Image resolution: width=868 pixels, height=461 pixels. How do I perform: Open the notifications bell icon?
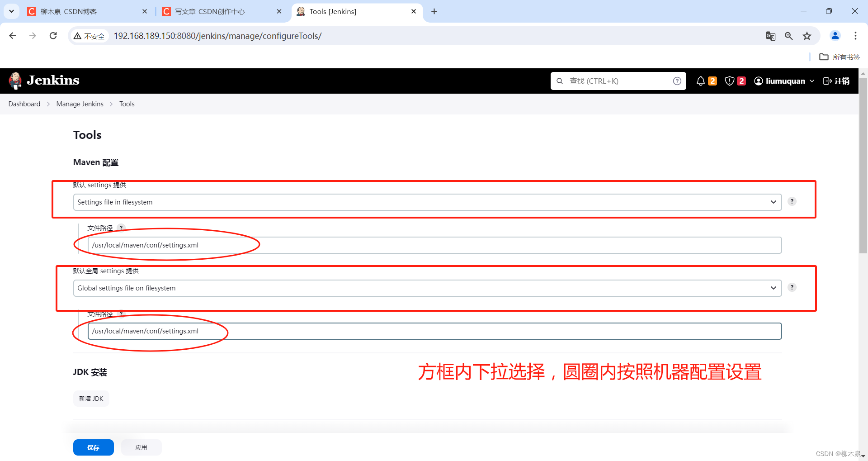tap(700, 81)
